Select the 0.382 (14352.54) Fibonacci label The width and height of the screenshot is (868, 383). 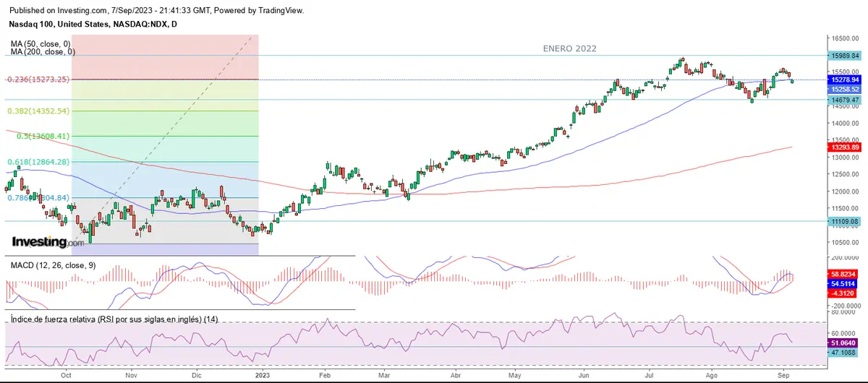click(x=38, y=111)
